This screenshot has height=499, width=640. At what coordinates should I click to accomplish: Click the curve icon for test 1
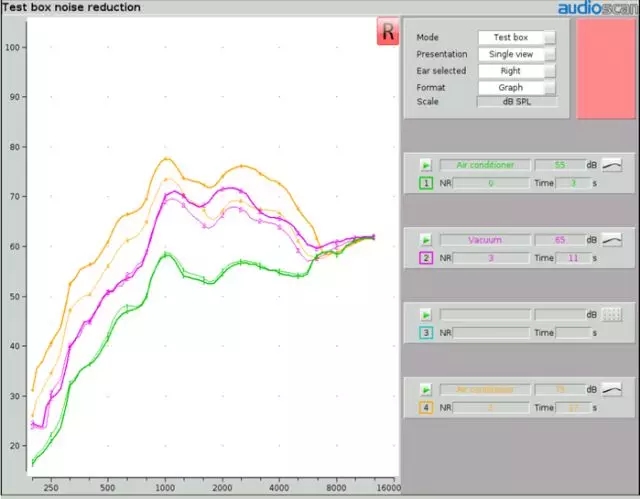612,165
